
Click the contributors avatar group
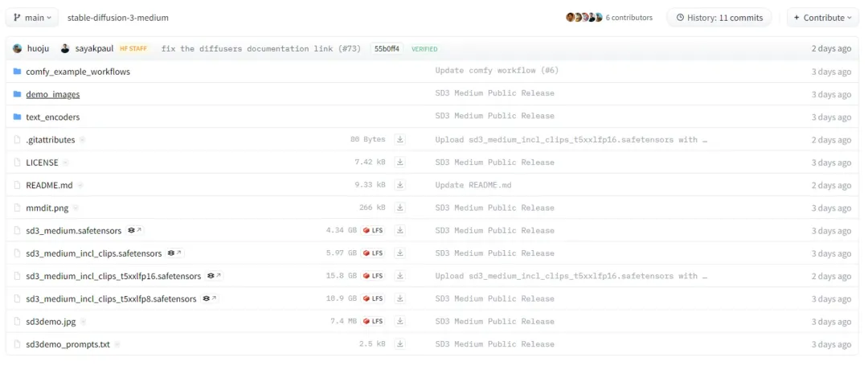click(583, 18)
